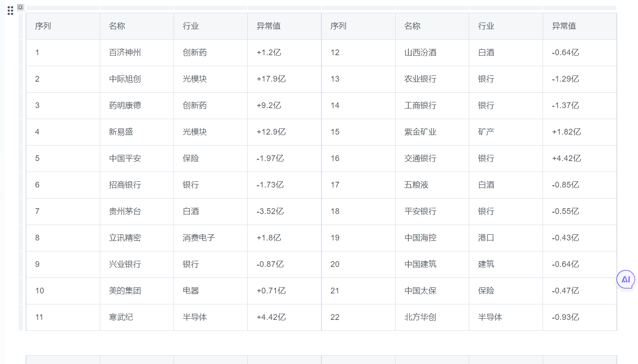Click the select-entire-table corner icon
The image size is (638, 364).
pyautogui.click(x=20, y=7)
